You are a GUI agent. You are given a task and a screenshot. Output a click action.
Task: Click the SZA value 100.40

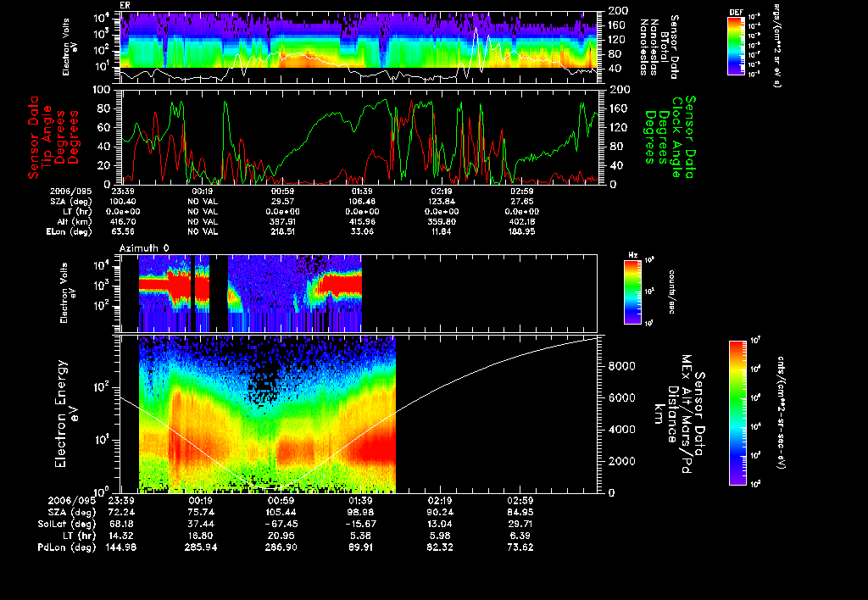click(123, 202)
